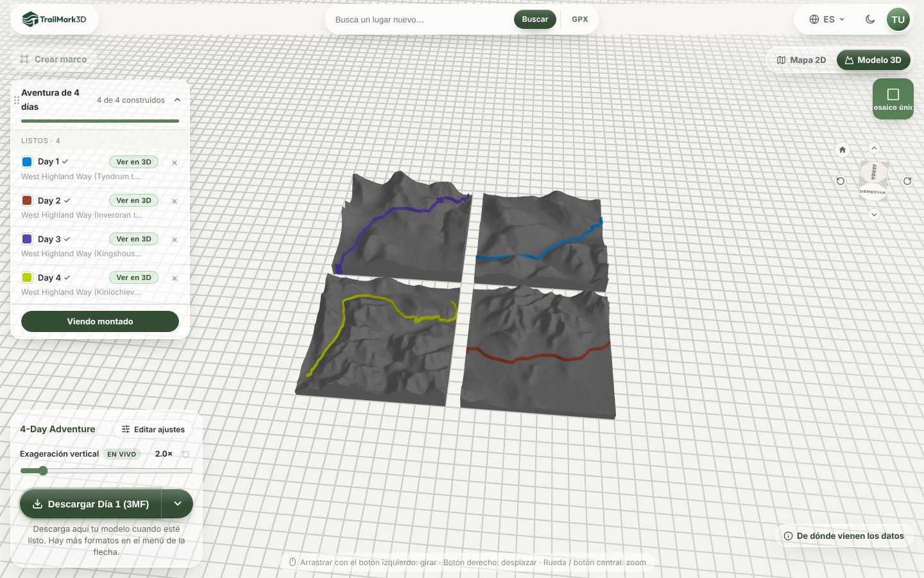This screenshot has width=924, height=578.
Task: Click the ARRIBA face of the view cube
Action: [x=874, y=171]
